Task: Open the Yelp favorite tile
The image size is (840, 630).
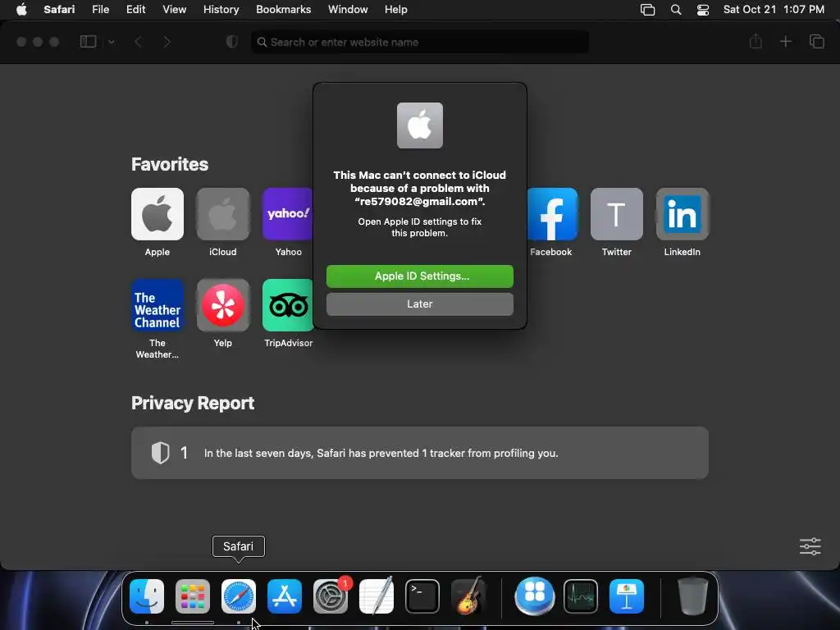Action: click(223, 305)
